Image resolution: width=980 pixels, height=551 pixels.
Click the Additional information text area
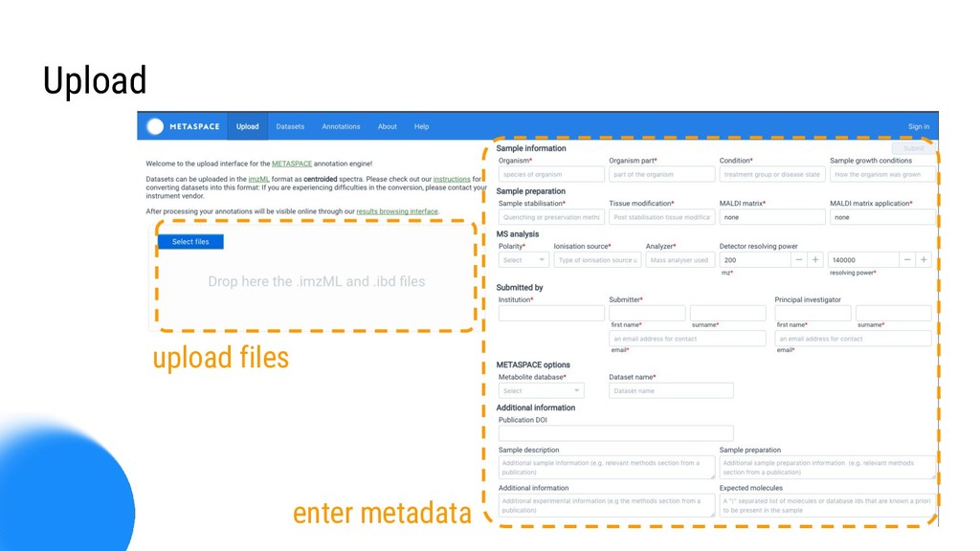[x=606, y=505]
